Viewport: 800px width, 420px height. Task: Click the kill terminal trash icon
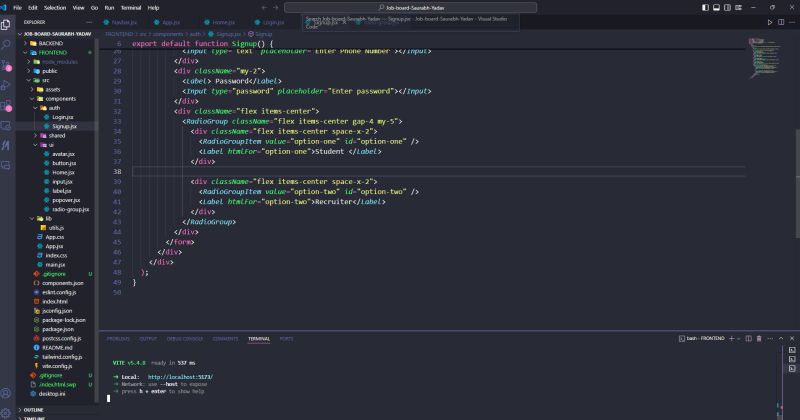tap(757, 339)
